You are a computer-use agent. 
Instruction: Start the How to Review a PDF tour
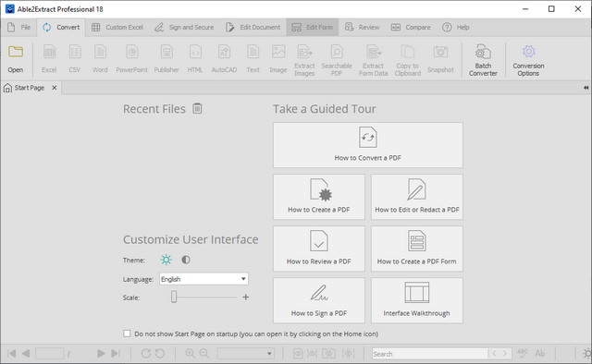[319, 249]
